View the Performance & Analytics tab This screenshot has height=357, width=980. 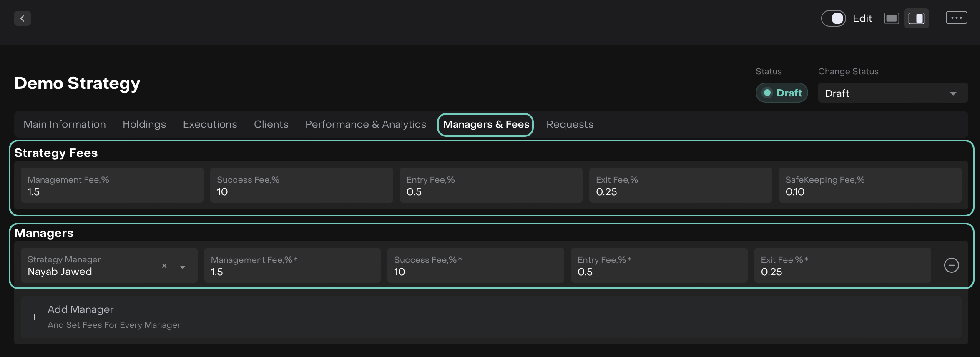tap(365, 124)
